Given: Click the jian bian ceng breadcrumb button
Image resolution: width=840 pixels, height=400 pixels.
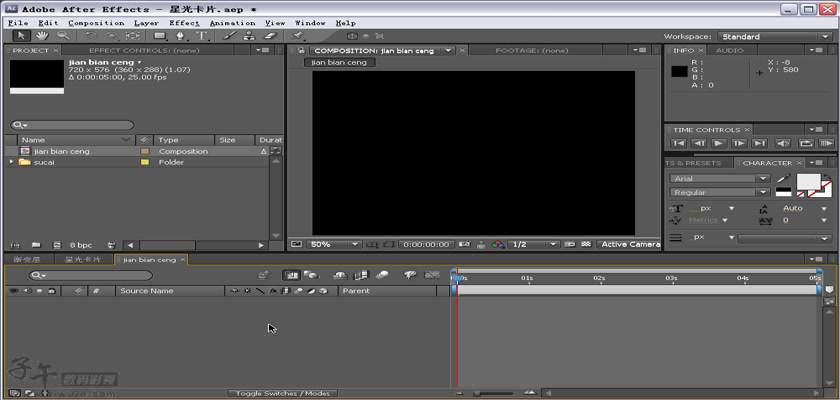Looking at the screenshot, I should [339, 63].
